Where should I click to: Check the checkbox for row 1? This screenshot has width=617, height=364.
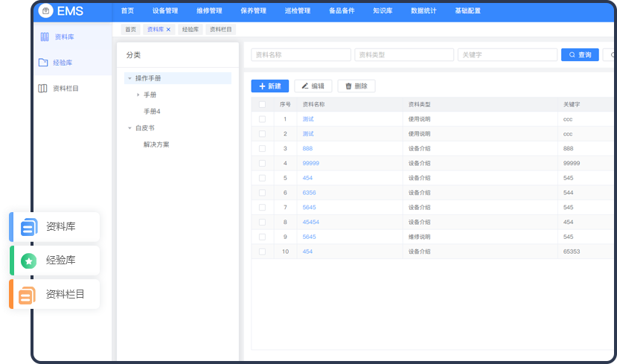262,119
